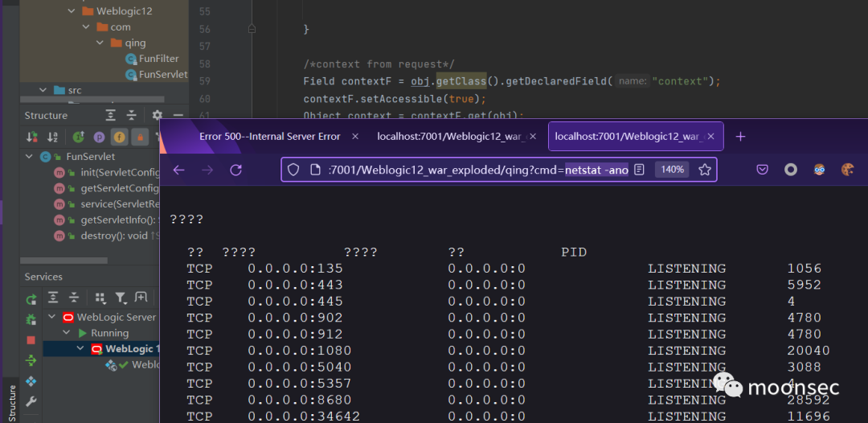The height and width of the screenshot is (423, 868).
Task: Open the Pocket save icon in the browser toolbar
Action: (762, 170)
